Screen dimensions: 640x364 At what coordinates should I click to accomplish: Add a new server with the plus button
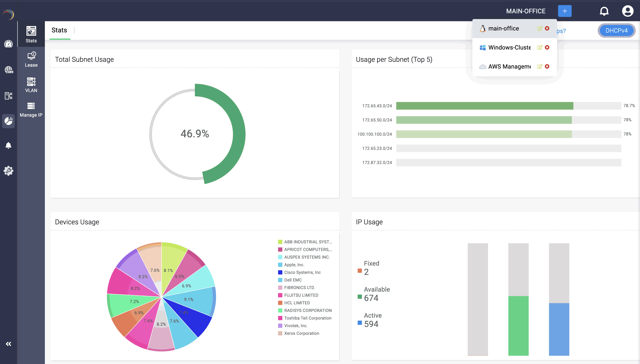coord(565,11)
